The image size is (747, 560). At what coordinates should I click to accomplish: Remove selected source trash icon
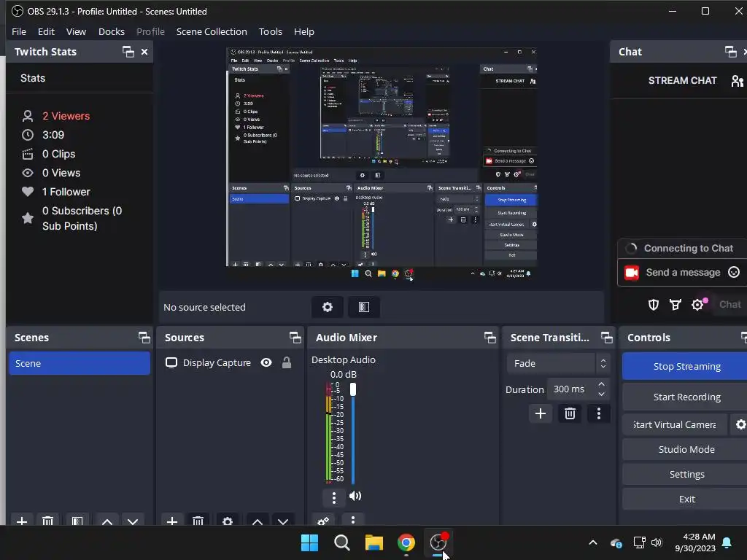point(198,521)
